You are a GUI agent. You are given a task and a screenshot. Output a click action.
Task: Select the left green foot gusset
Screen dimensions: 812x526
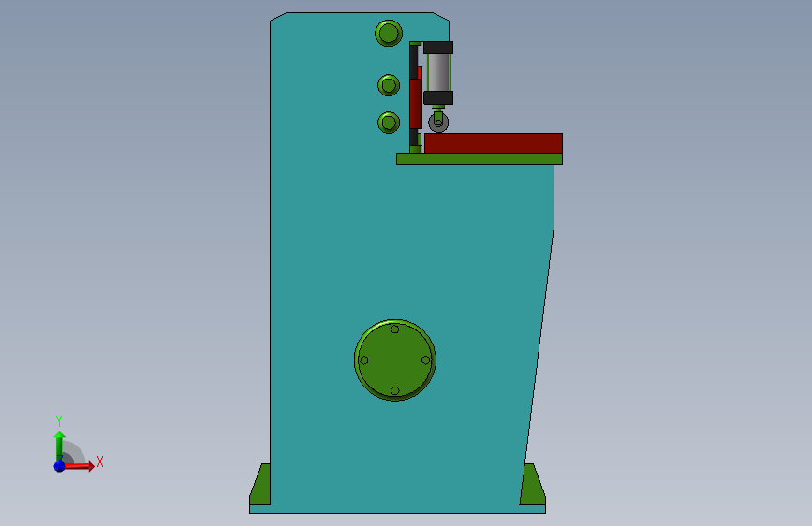tap(260, 485)
